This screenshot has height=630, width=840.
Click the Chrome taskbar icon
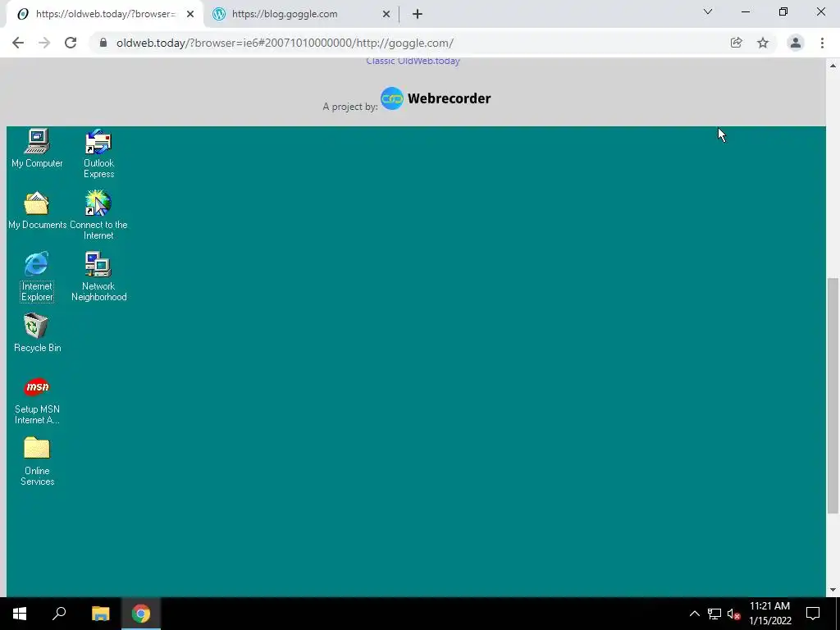tap(141, 614)
